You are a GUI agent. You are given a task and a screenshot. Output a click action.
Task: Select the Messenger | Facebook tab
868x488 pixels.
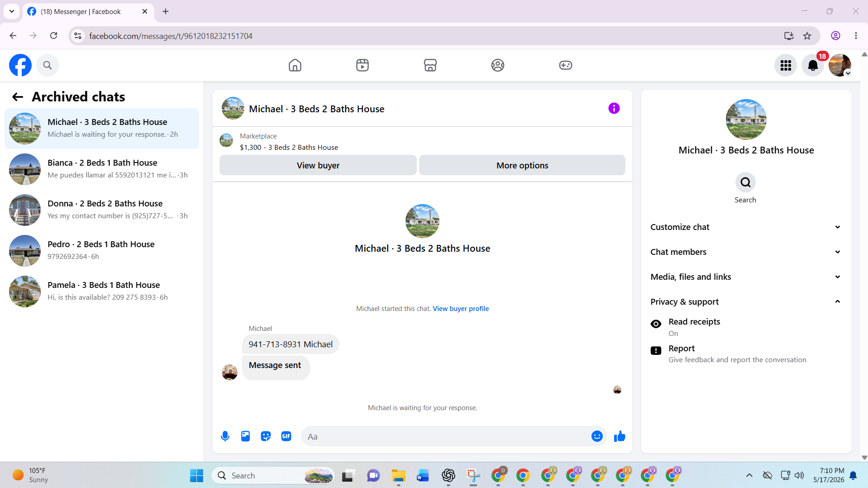[x=88, y=12]
